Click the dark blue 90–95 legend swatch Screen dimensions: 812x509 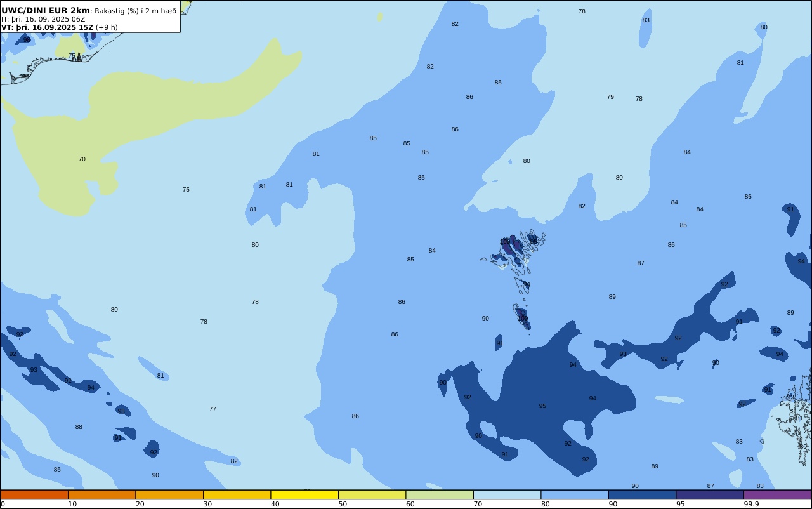coord(642,494)
